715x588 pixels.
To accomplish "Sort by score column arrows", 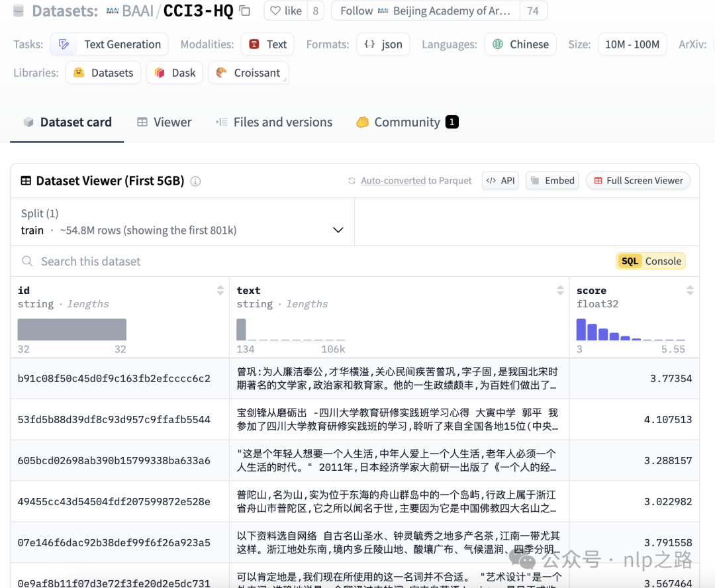I will (690, 290).
